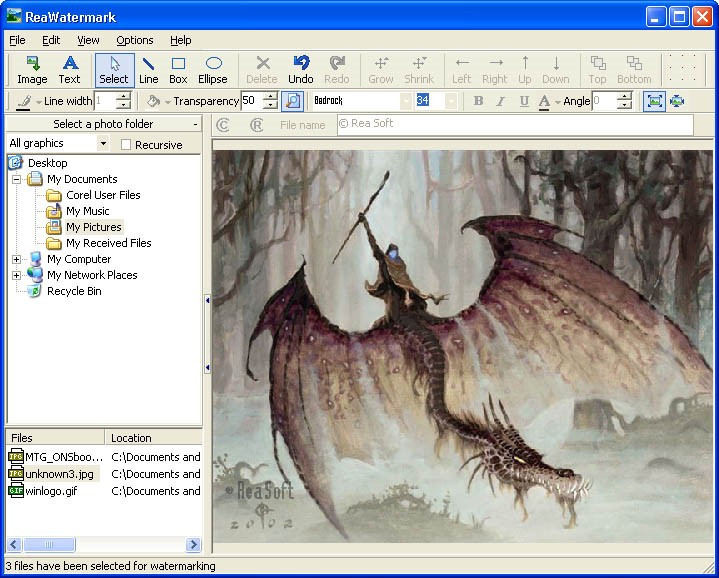Activate the Select tool

[x=114, y=70]
